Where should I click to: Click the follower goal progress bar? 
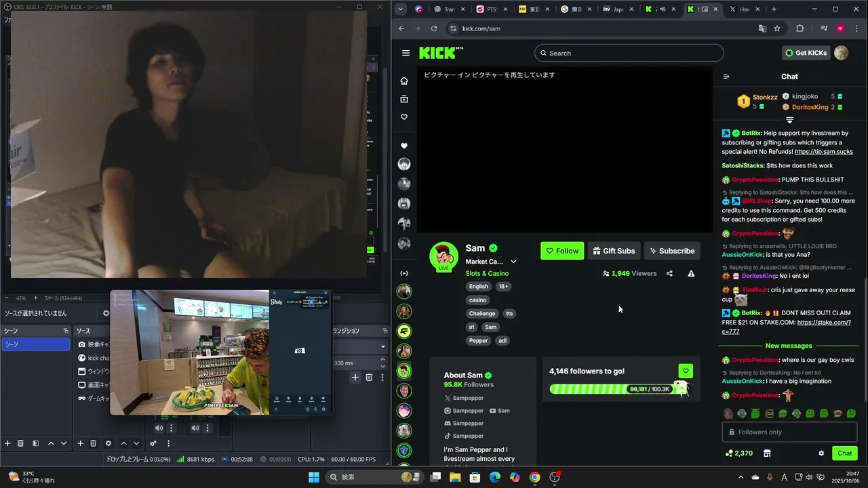coord(618,389)
